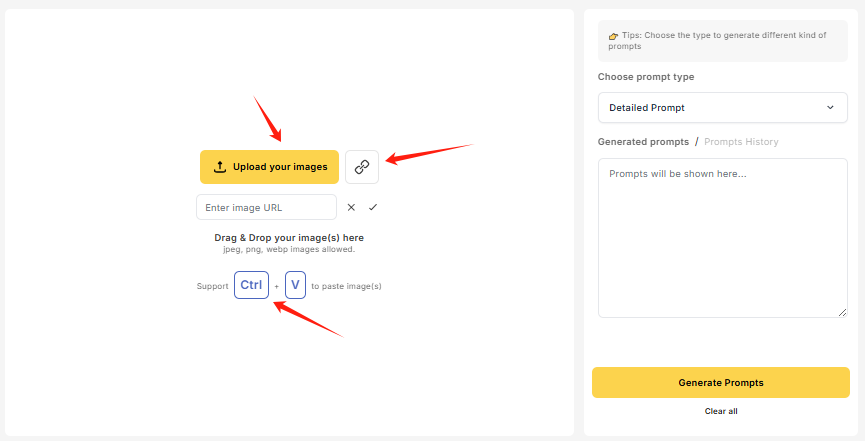Focus the Enter image URL field

point(266,207)
